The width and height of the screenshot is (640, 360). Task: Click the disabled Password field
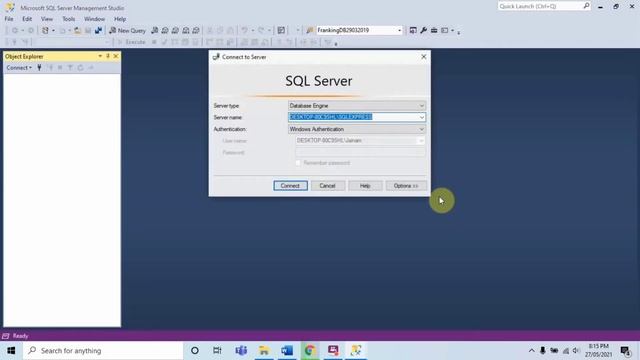pos(360,152)
